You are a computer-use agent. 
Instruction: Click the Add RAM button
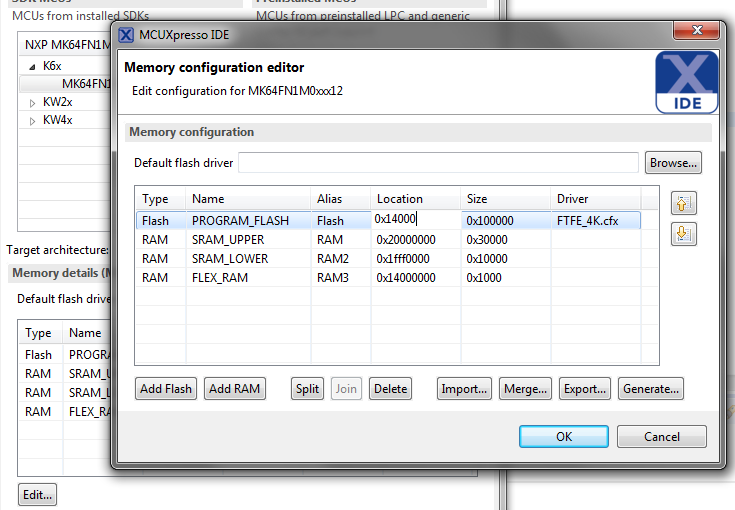234,389
